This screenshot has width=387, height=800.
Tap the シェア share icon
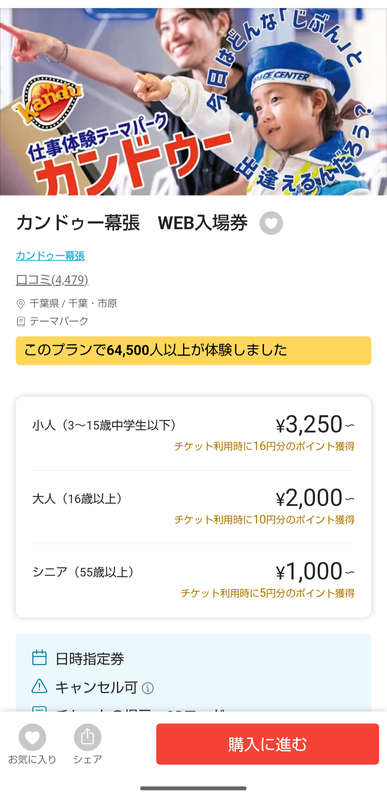[x=88, y=737]
